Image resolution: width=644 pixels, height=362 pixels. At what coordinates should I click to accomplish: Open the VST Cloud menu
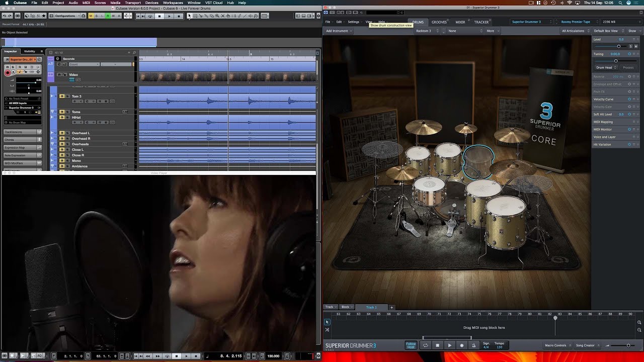point(214,3)
